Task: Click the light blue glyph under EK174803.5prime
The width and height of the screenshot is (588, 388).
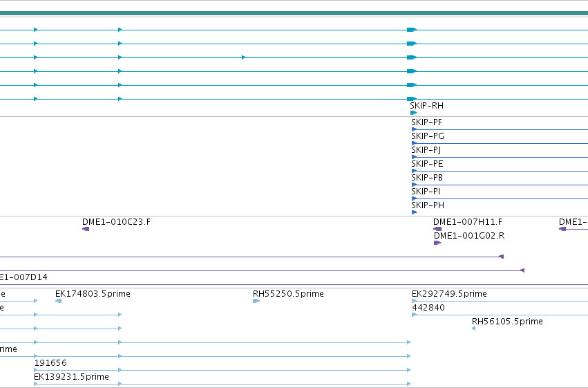Action: pos(58,301)
